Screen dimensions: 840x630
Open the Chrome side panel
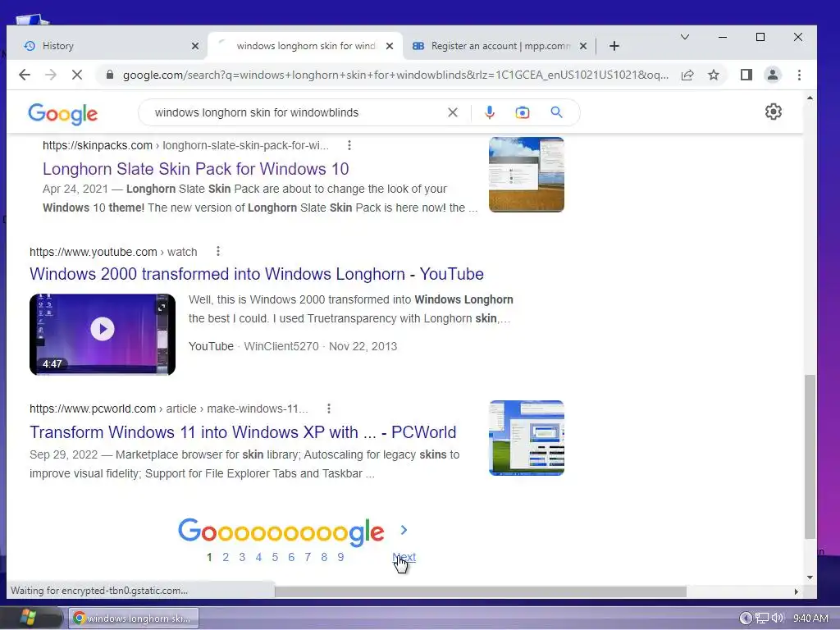point(746,75)
